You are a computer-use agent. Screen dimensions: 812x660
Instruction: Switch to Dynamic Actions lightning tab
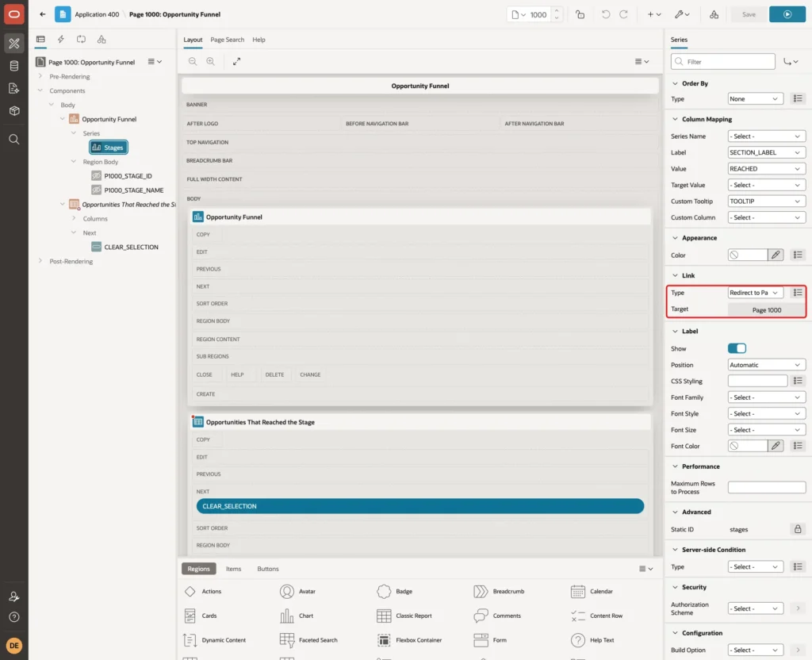[x=60, y=40]
